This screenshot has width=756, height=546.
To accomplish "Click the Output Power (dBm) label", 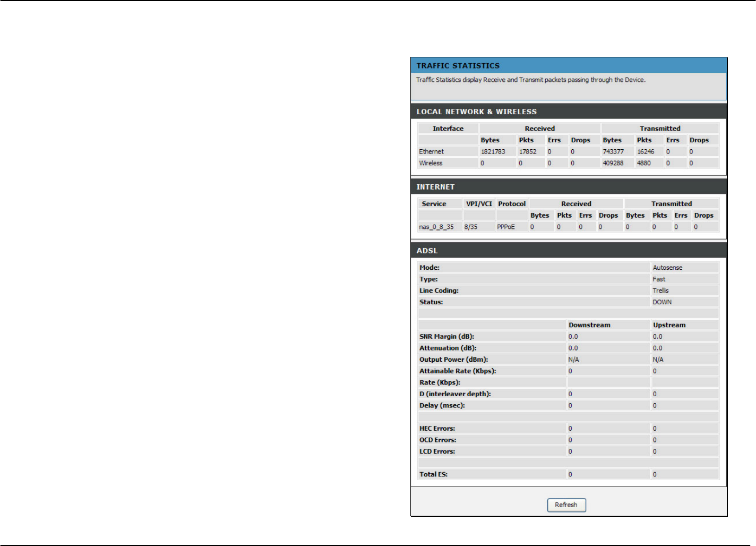I will tap(453, 360).
